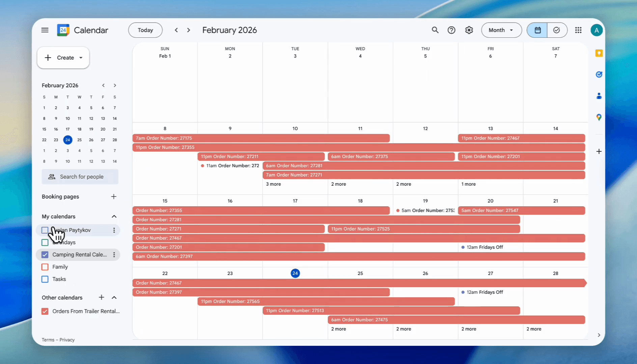Open the Terms link
This screenshot has height=364, width=637.
[48, 340]
